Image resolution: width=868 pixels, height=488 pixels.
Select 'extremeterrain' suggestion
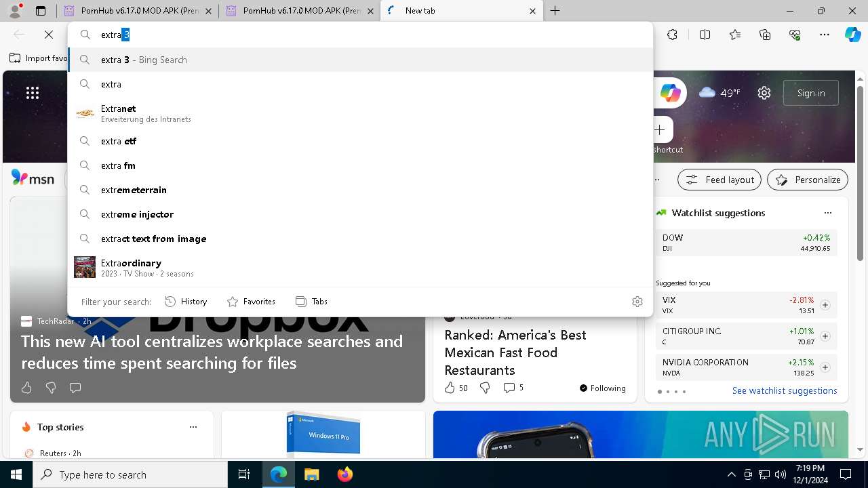click(360, 190)
